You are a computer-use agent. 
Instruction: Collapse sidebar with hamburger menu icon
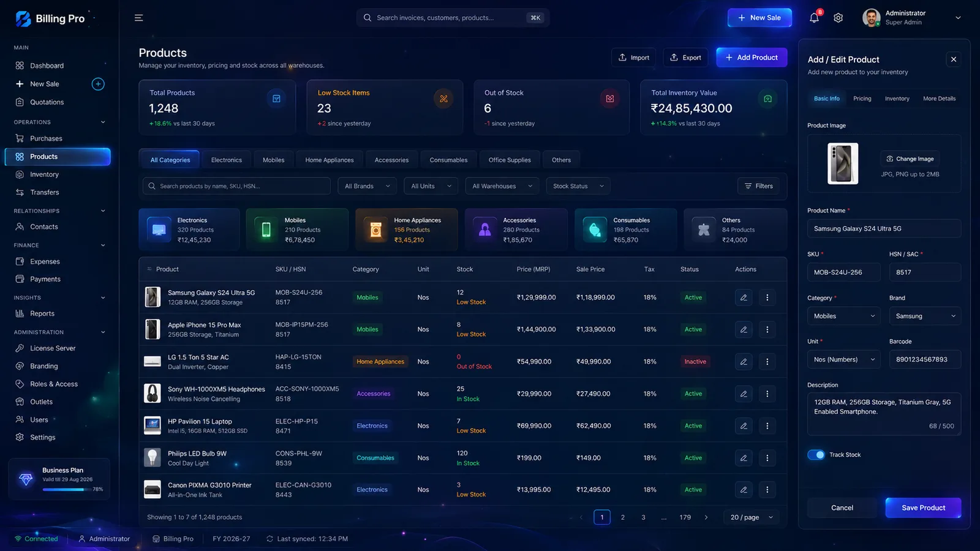[x=139, y=18]
